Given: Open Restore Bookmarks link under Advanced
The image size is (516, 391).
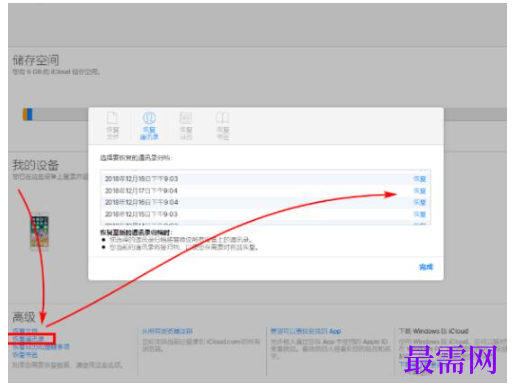Looking at the screenshot, I should [x=25, y=355].
